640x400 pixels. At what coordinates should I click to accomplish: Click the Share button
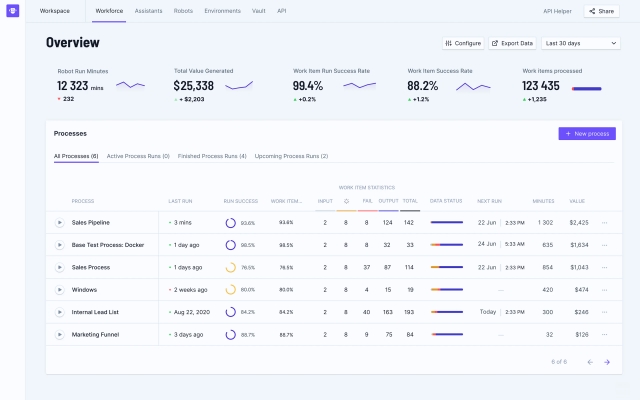coord(602,11)
